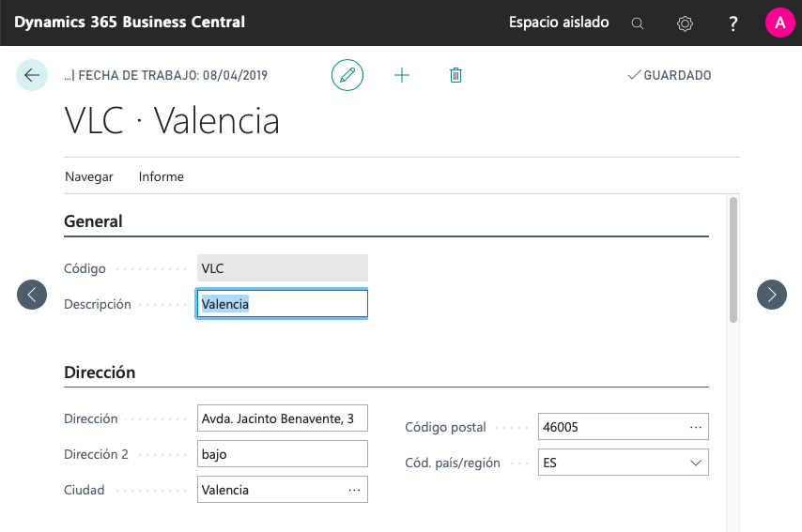Open help question mark icon
This screenshot has height=532, width=802.
click(733, 23)
